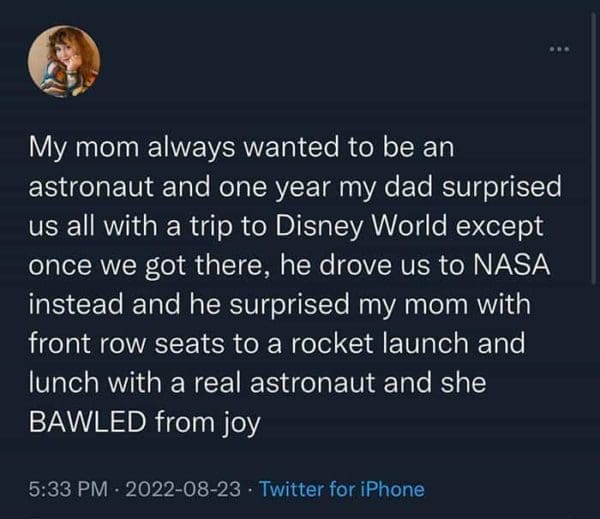
Task: Click the 2022-08-23 date
Action: click(186, 489)
